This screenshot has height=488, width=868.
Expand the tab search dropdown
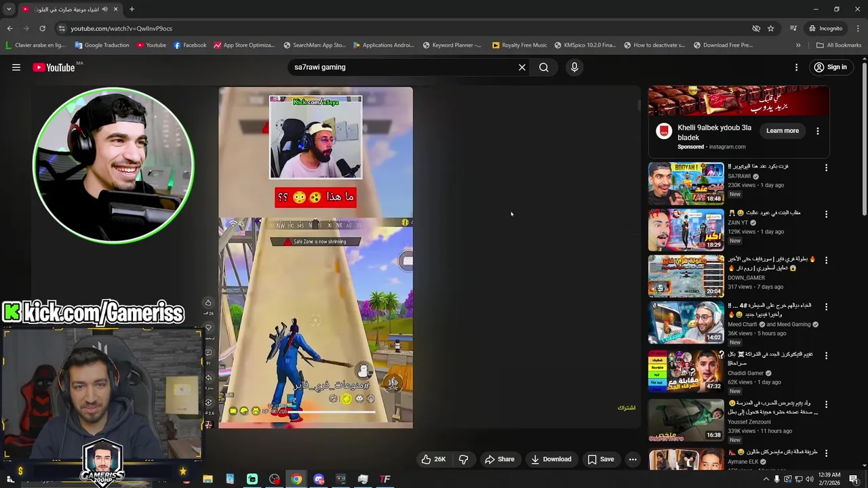[9, 9]
